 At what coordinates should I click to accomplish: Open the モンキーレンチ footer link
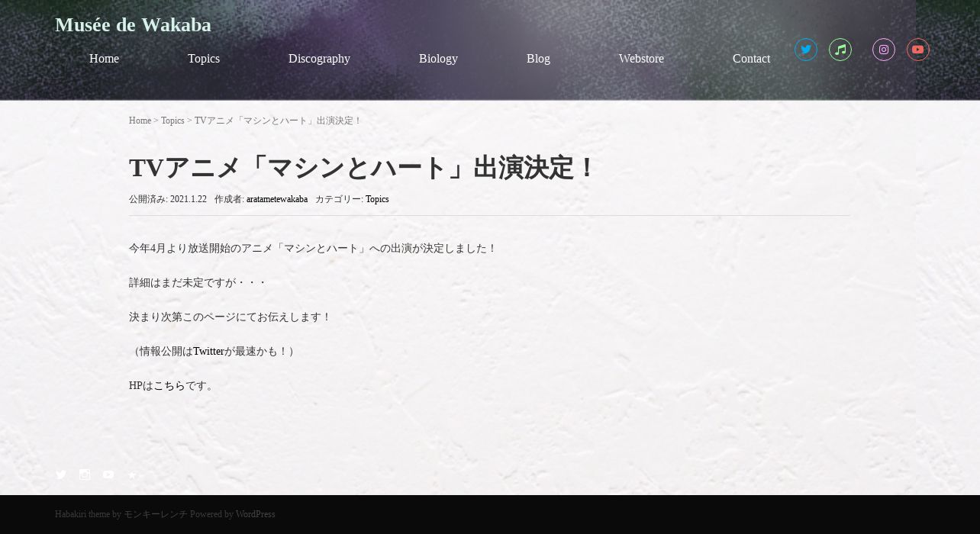(x=155, y=514)
